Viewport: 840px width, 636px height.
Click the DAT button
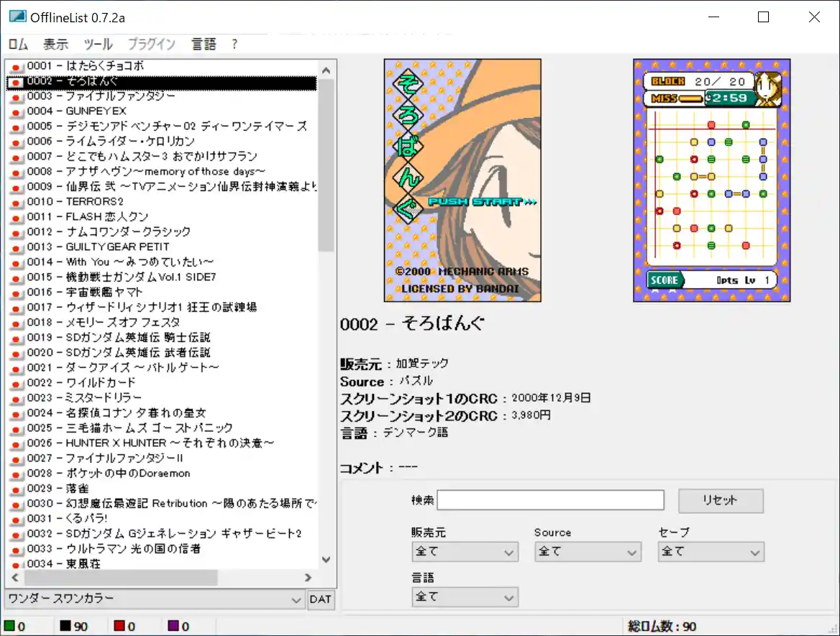click(x=320, y=599)
